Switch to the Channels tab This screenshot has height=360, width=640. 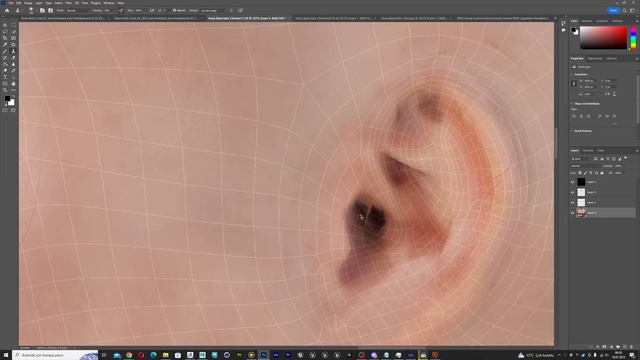tap(588, 151)
